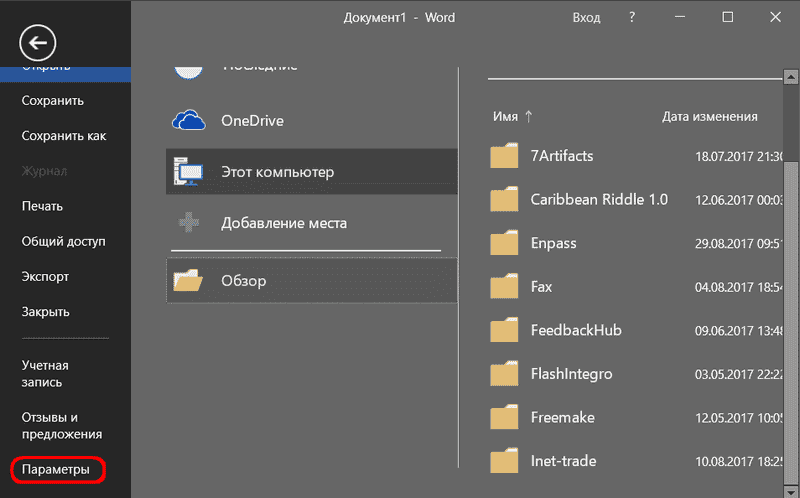Image resolution: width=800 pixels, height=498 pixels.
Task: Open Учетная запись page
Action: pos(45,374)
